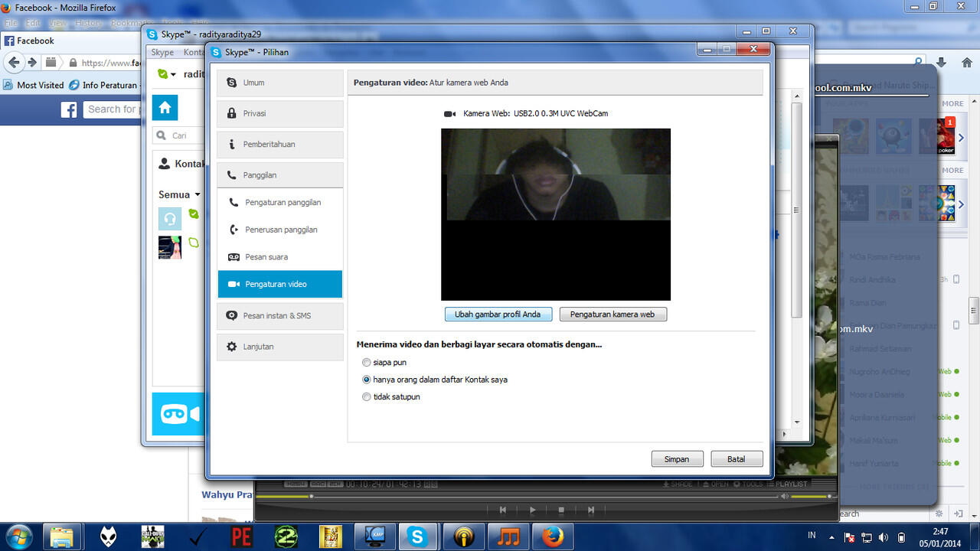Open the Umum settings category
Viewport: 980px width, 551px height.
pos(280,83)
